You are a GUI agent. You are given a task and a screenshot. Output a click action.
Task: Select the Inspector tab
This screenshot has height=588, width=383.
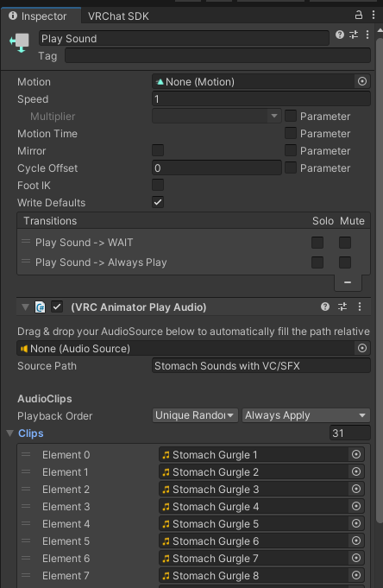[39, 16]
